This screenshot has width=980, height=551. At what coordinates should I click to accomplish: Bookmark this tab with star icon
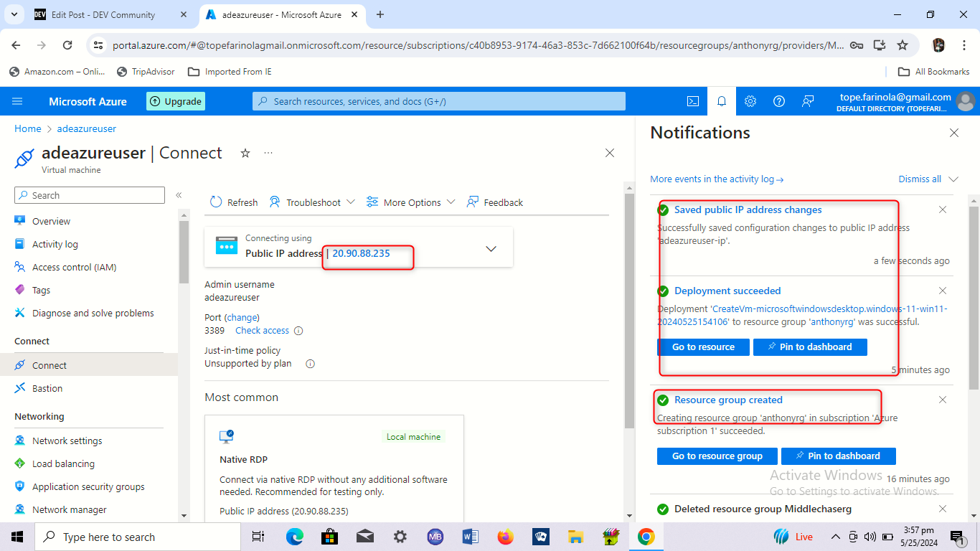click(x=903, y=44)
